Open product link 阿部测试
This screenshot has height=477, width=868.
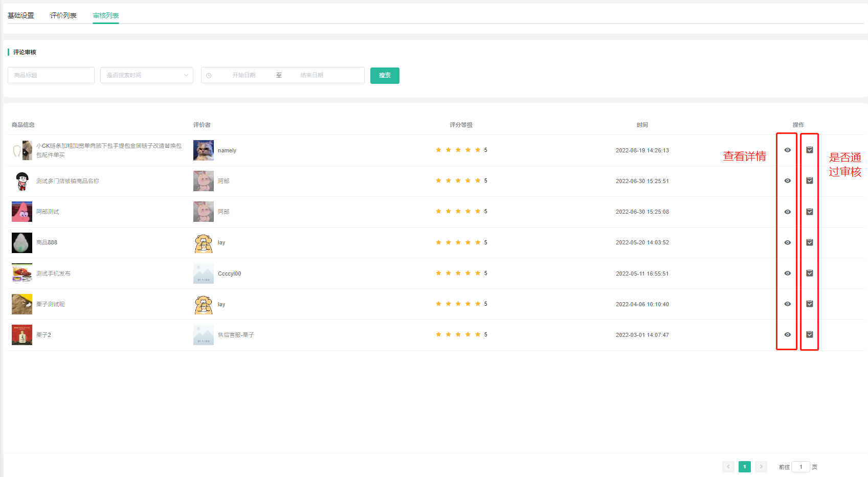pos(48,212)
